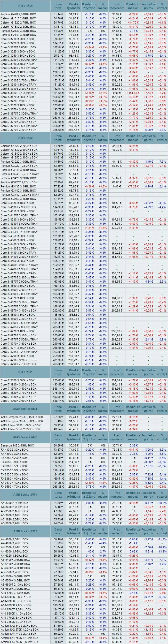Click the +1,4% value in Core i3 4340 row
168x644 pixels.
[103, 228]
